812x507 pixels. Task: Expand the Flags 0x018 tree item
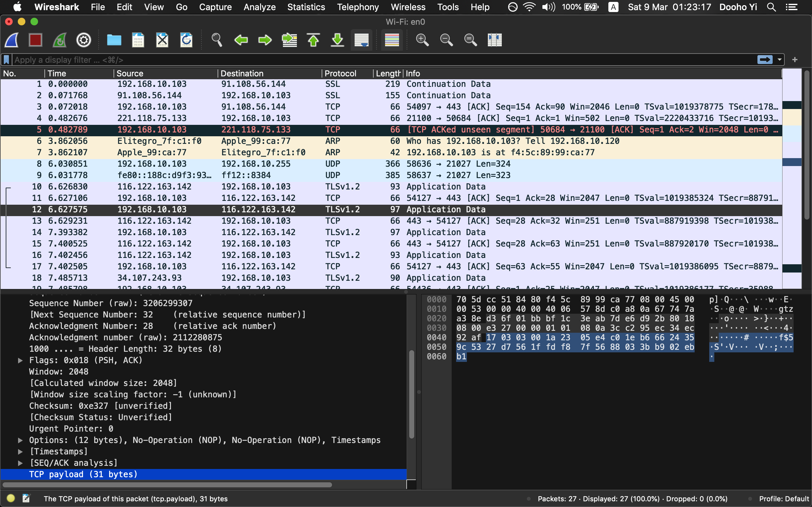(x=20, y=360)
